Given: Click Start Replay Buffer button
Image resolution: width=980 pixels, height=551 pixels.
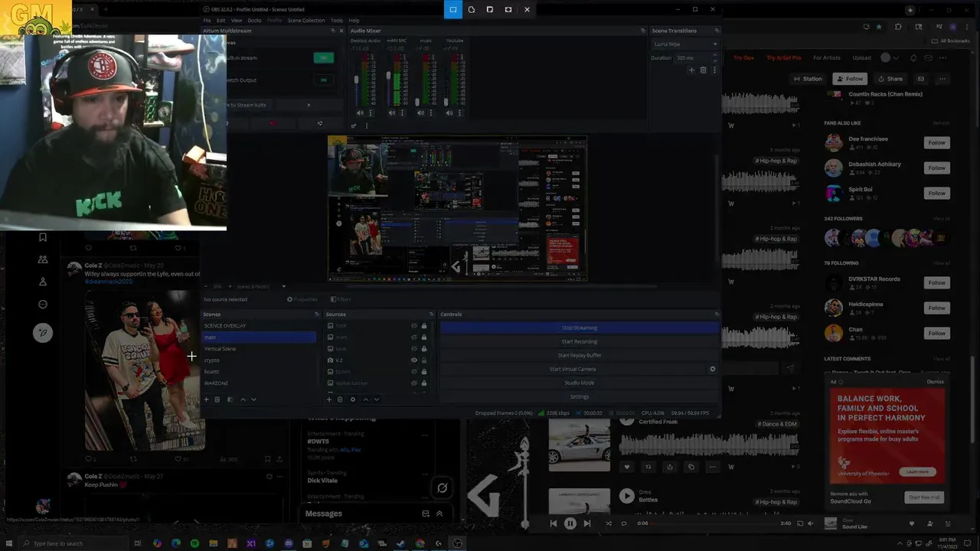Looking at the screenshot, I should click(580, 355).
